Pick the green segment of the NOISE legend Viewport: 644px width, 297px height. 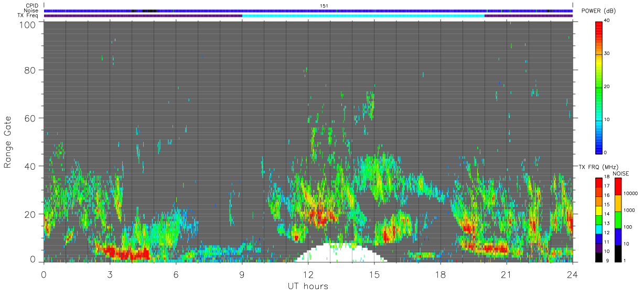tap(618, 219)
